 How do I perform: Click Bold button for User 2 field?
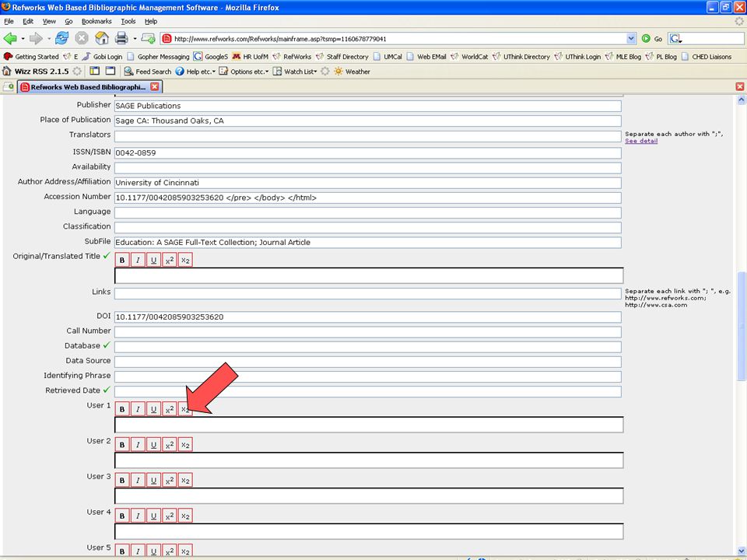122,445
